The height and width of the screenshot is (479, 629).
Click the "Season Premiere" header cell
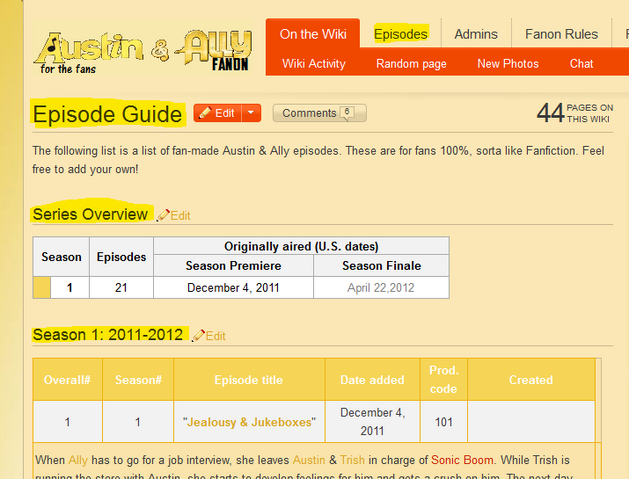point(233,266)
